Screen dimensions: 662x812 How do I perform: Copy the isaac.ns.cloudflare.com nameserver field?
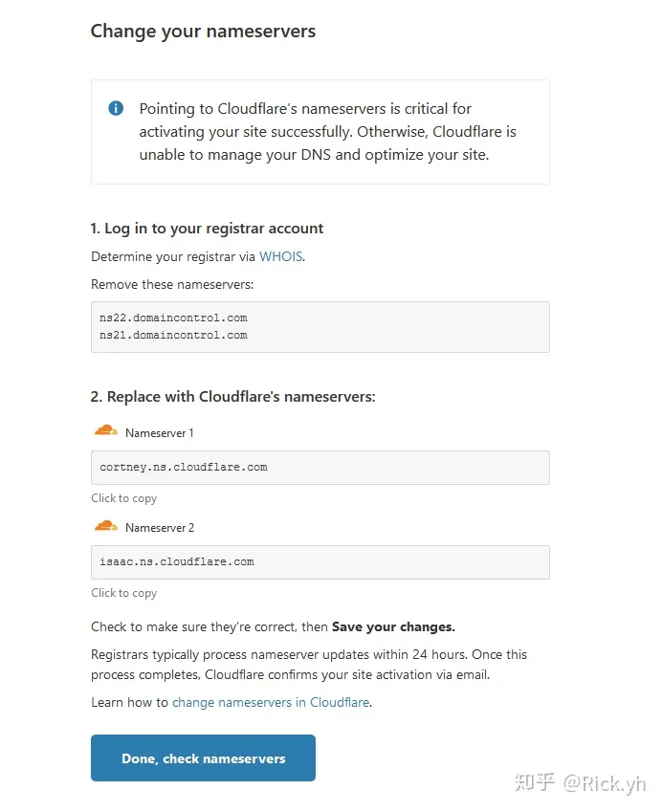320,562
